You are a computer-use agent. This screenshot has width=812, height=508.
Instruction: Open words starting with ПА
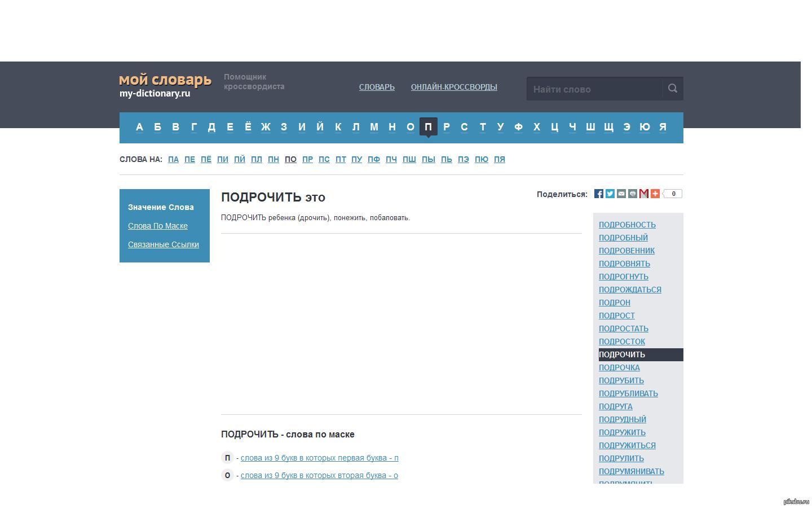click(173, 159)
